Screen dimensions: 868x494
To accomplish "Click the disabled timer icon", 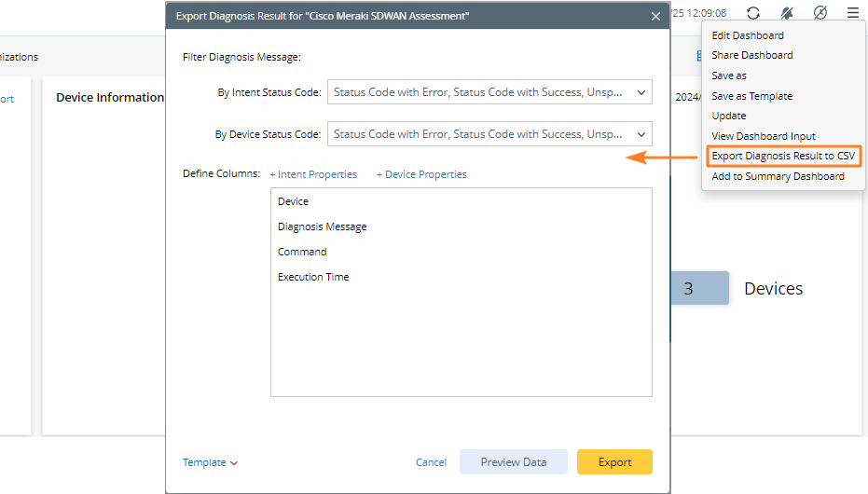I will pyautogui.click(x=820, y=13).
